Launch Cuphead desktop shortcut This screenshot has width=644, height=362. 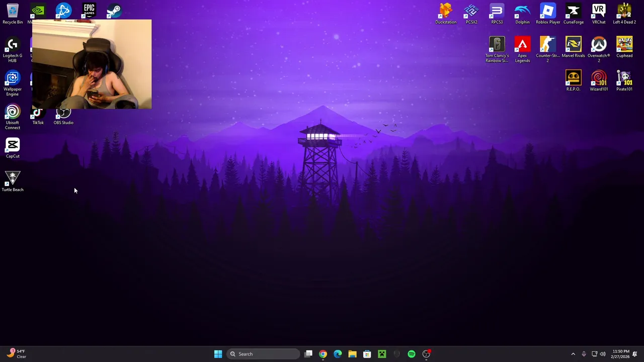click(624, 47)
